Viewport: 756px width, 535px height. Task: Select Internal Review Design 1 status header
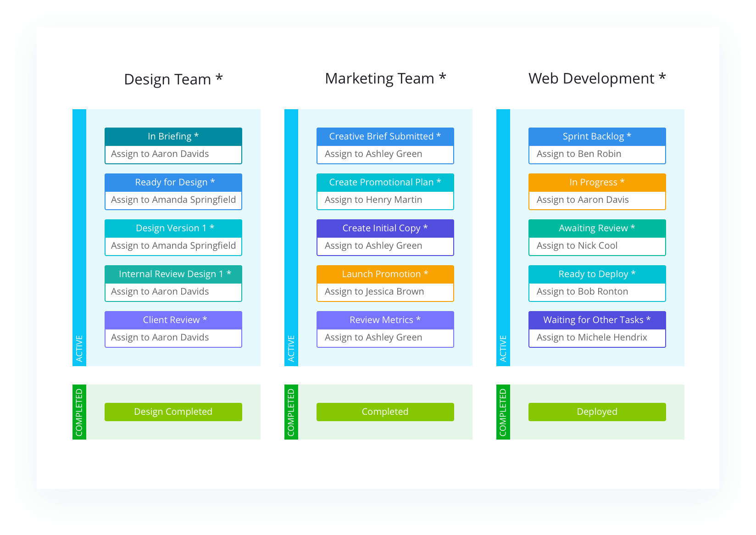click(173, 274)
